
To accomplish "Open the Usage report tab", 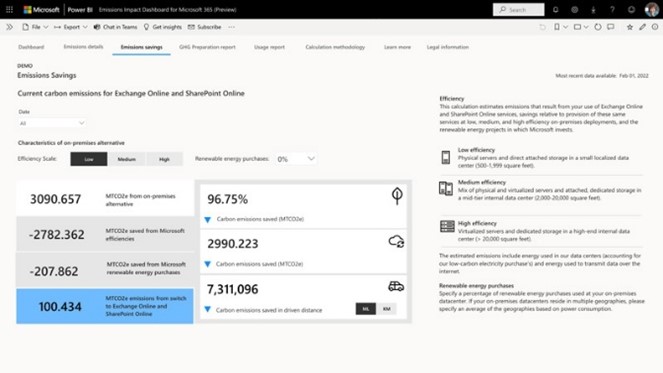I will click(x=269, y=47).
